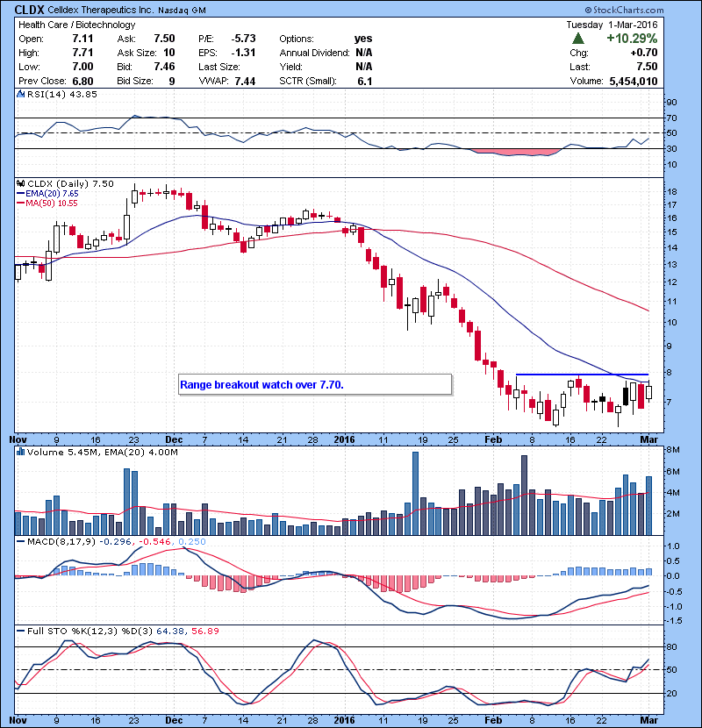Image resolution: width=702 pixels, height=728 pixels.
Task: Click the +10.29% percent change
Action: [632, 38]
